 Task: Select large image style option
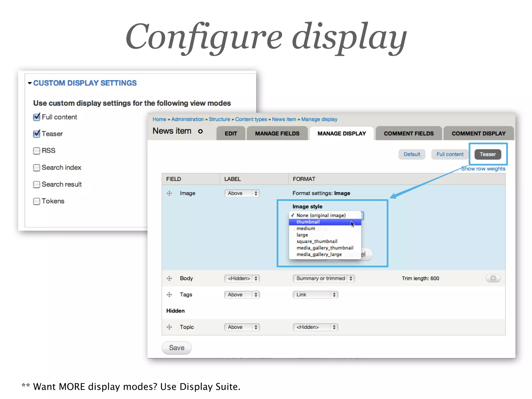pyautogui.click(x=325, y=235)
